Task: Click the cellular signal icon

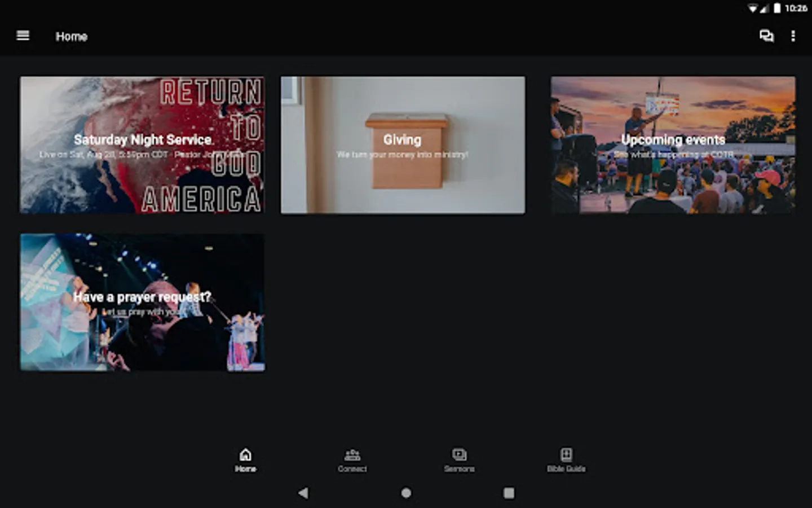Action: (764, 8)
